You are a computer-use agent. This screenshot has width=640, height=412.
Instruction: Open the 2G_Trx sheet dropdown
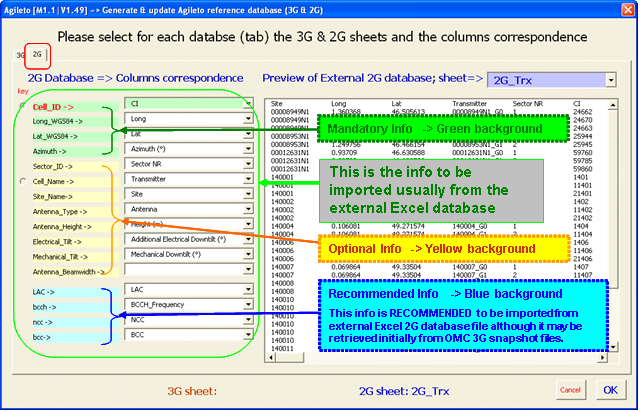[609, 80]
